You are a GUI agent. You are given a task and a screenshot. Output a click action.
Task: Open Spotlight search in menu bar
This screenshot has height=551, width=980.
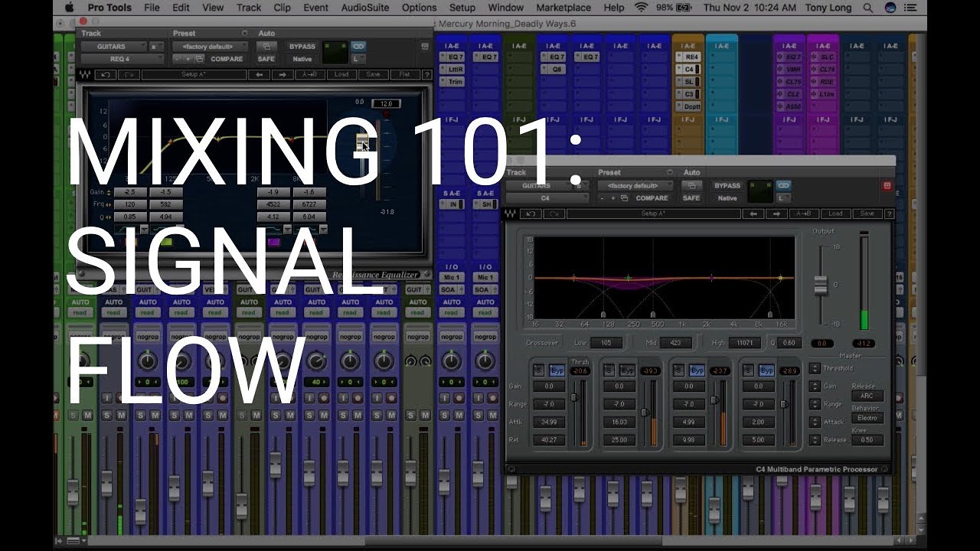(867, 8)
